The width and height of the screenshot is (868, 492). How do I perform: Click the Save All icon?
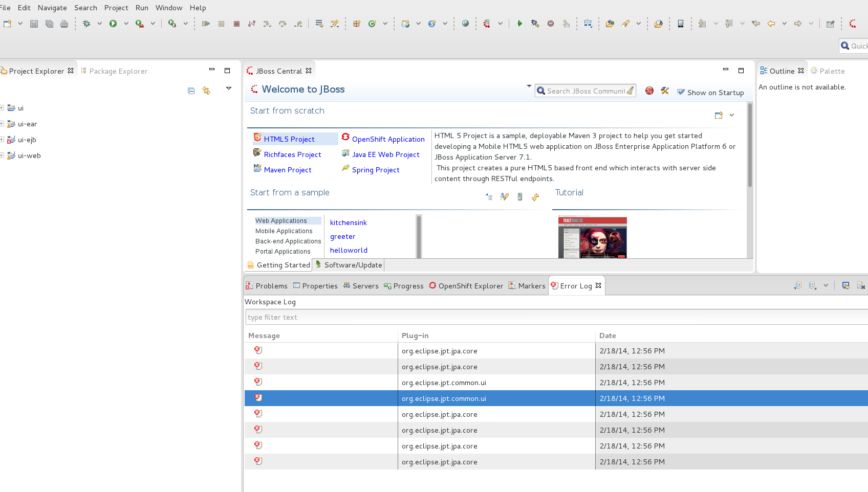[49, 24]
